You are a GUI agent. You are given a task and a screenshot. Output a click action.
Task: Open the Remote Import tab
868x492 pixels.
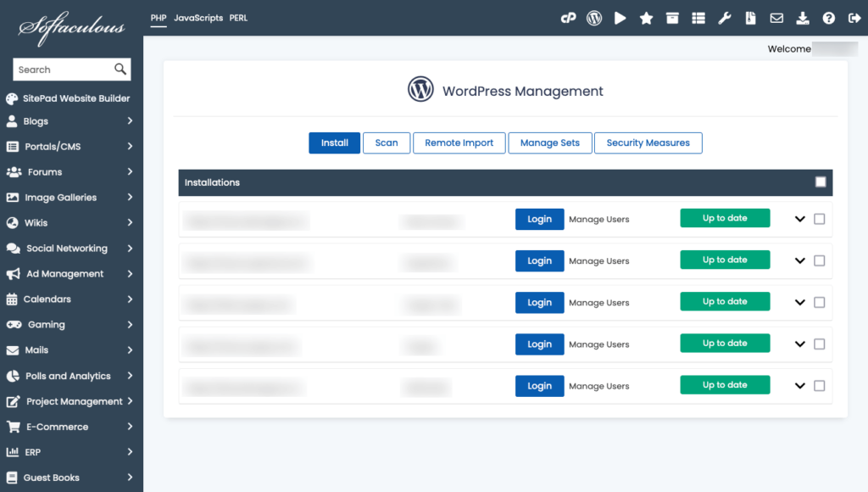pos(459,143)
